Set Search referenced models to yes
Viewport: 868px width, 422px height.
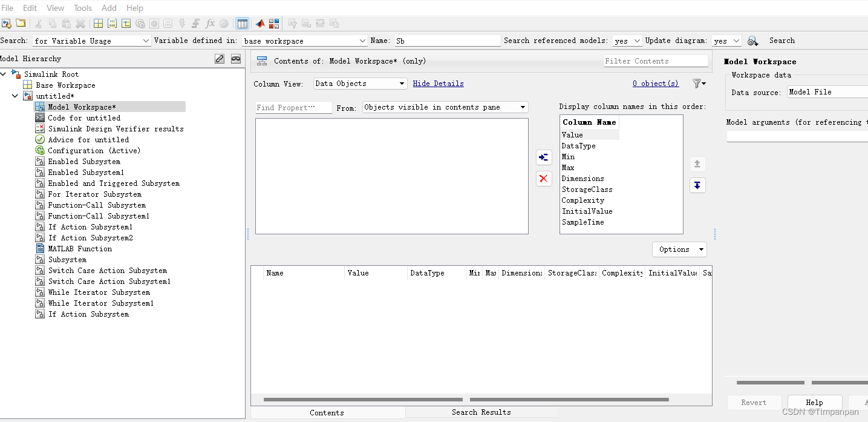[626, 40]
